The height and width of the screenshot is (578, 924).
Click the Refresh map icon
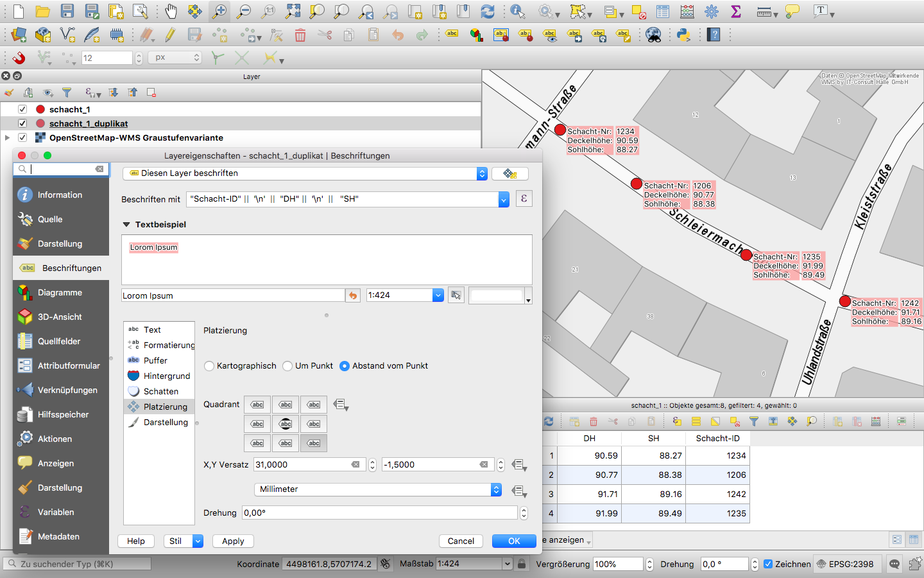[x=488, y=11]
